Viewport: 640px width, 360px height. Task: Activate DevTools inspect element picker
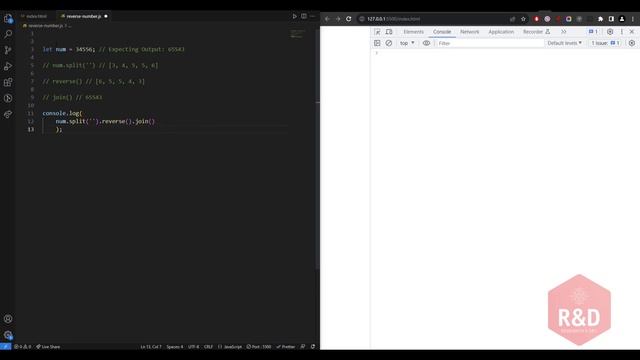click(x=378, y=32)
